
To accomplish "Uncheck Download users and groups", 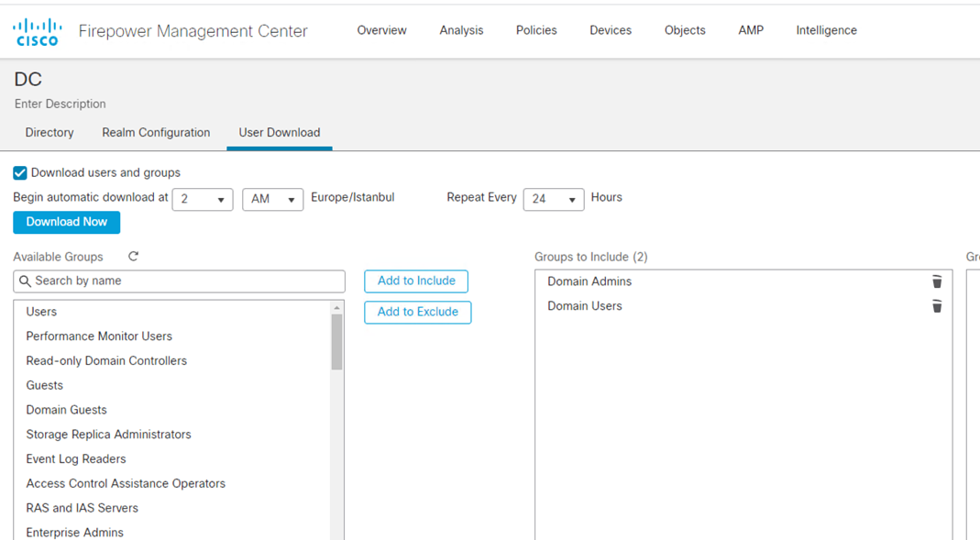I will point(20,172).
